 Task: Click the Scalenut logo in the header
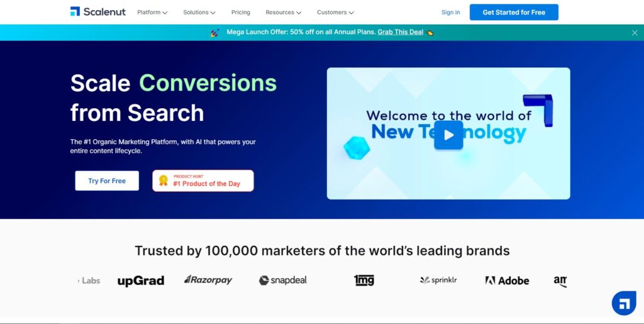(x=97, y=12)
